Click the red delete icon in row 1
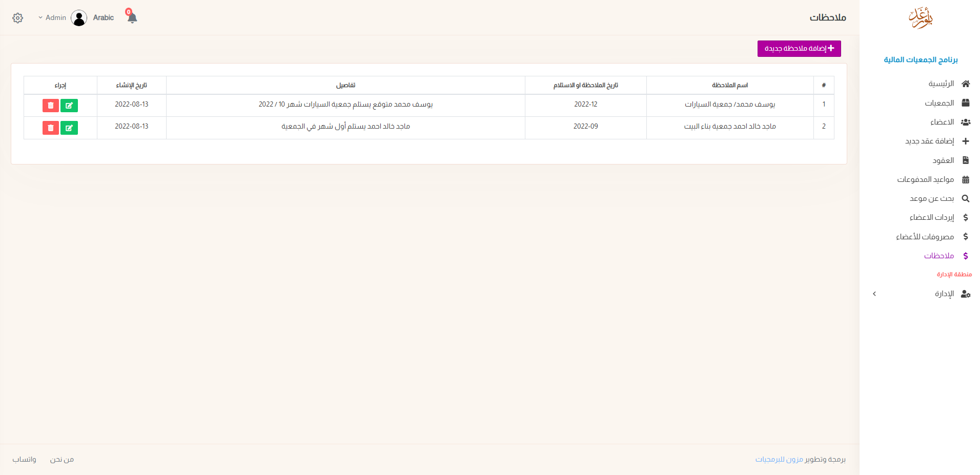The width and height of the screenshot is (980, 475). coord(50,106)
